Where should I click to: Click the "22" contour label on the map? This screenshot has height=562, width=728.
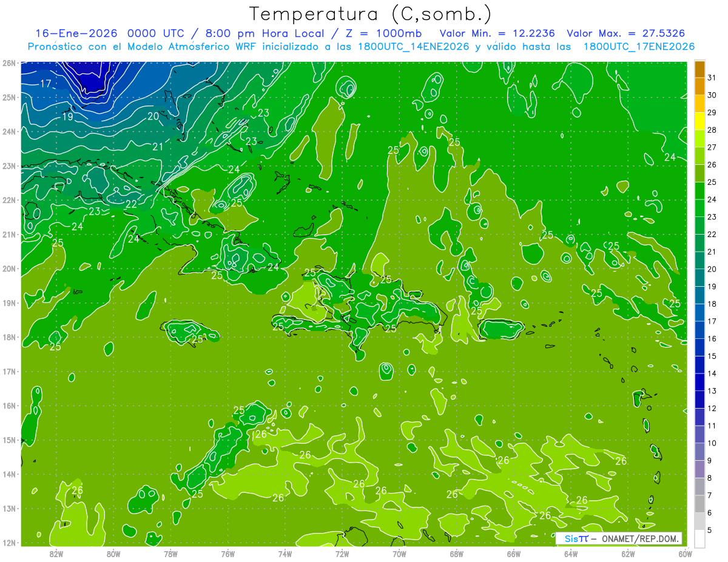pos(132,204)
